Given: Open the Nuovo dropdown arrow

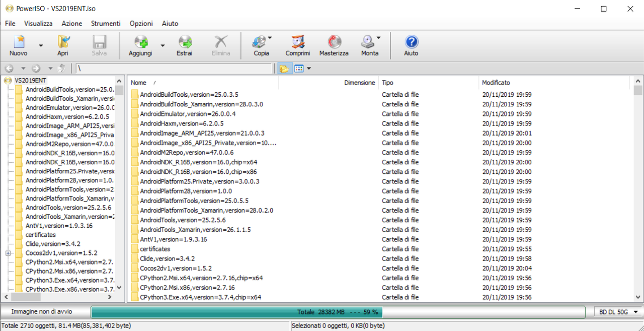Looking at the screenshot, I should pyautogui.click(x=41, y=46).
